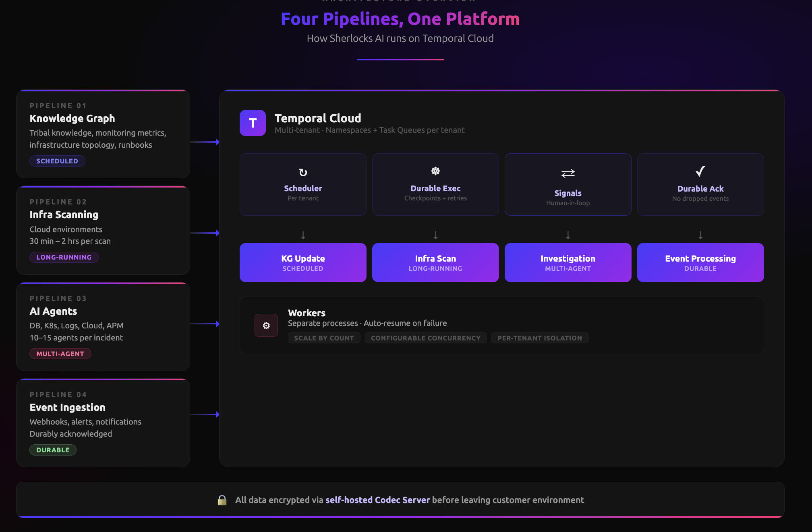Open the Event Processing durable block
Viewport: 812px width, 532px height.
click(x=700, y=262)
